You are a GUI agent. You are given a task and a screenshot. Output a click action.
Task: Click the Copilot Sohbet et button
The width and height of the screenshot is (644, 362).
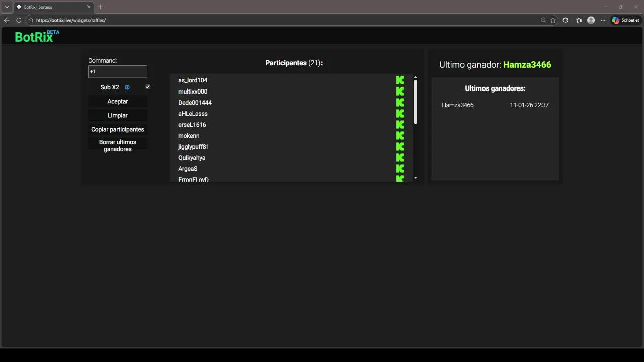coord(625,20)
